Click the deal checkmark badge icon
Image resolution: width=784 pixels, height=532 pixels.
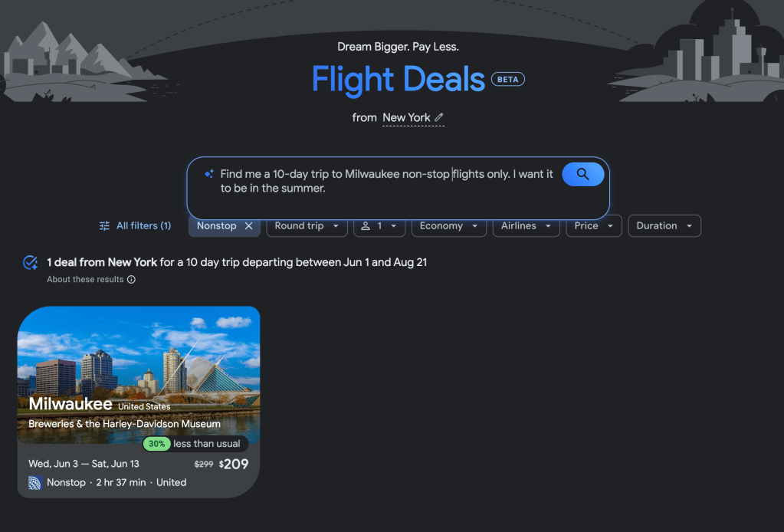click(x=30, y=262)
